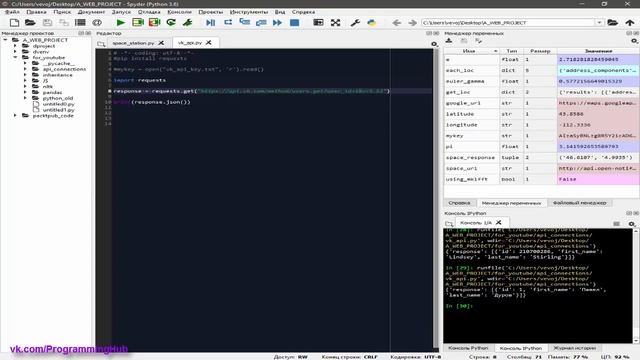Open untitled1.py in the project tree

tap(58, 110)
